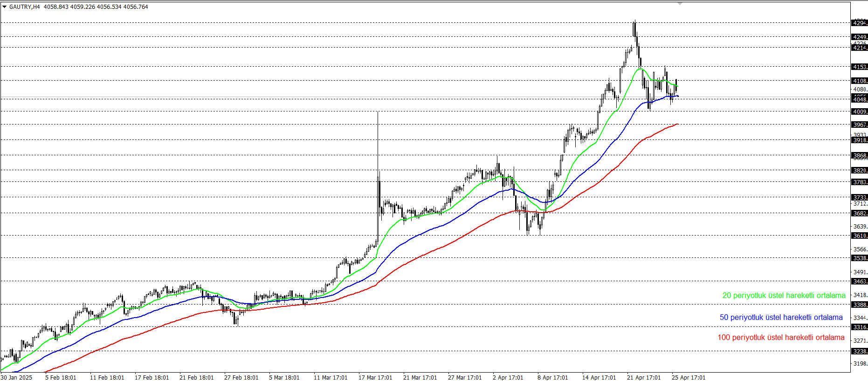Click the 3639 price scale value
Screen dimensions: 868x381
tap(860, 227)
